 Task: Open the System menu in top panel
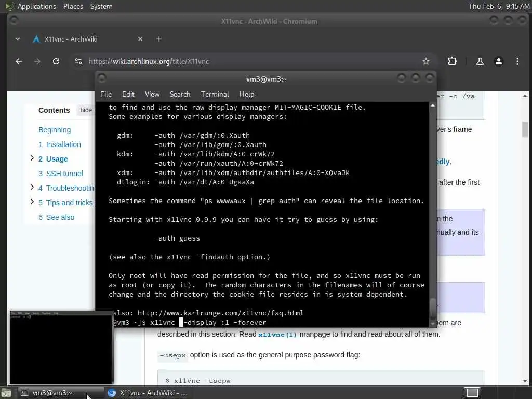(101, 6)
